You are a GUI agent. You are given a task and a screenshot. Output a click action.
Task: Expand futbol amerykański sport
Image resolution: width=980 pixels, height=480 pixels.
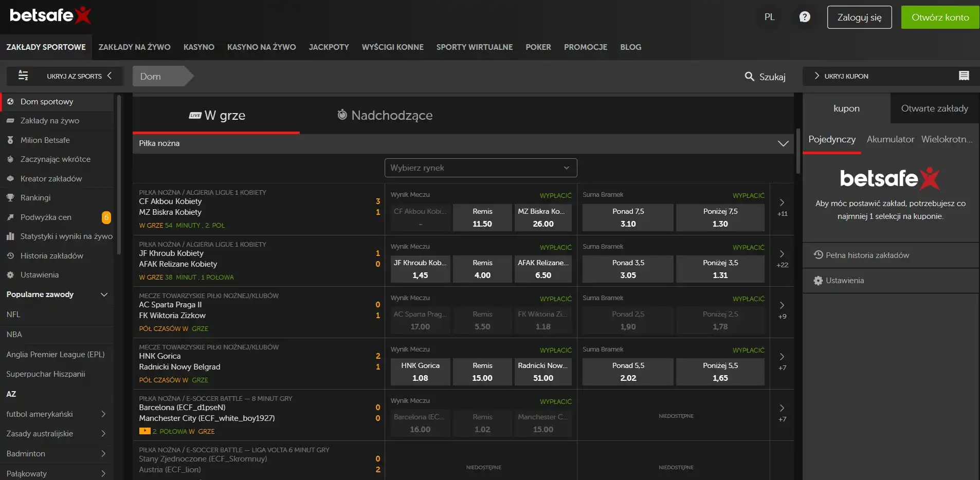tap(103, 414)
